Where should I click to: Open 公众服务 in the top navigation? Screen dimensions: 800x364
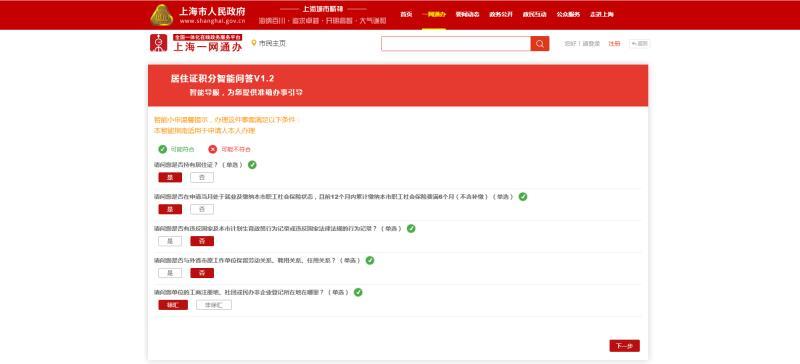tap(568, 14)
